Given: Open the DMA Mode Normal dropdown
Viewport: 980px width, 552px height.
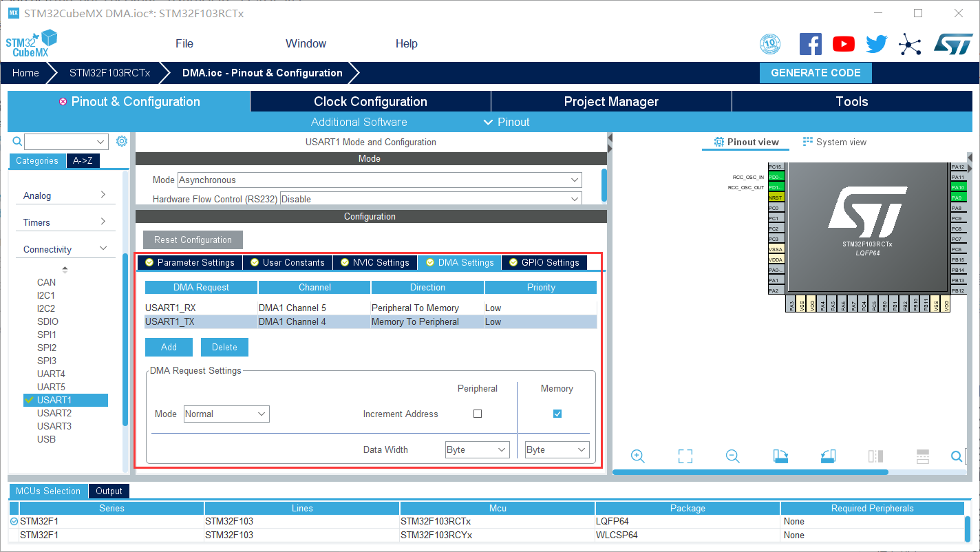Looking at the screenshot, I should click(x=226, y=414).
